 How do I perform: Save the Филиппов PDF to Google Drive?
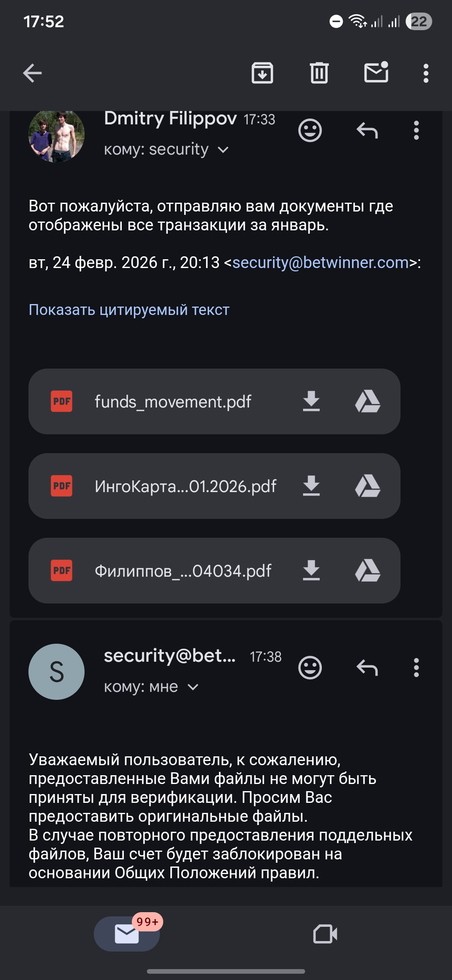tap(367, 570)
